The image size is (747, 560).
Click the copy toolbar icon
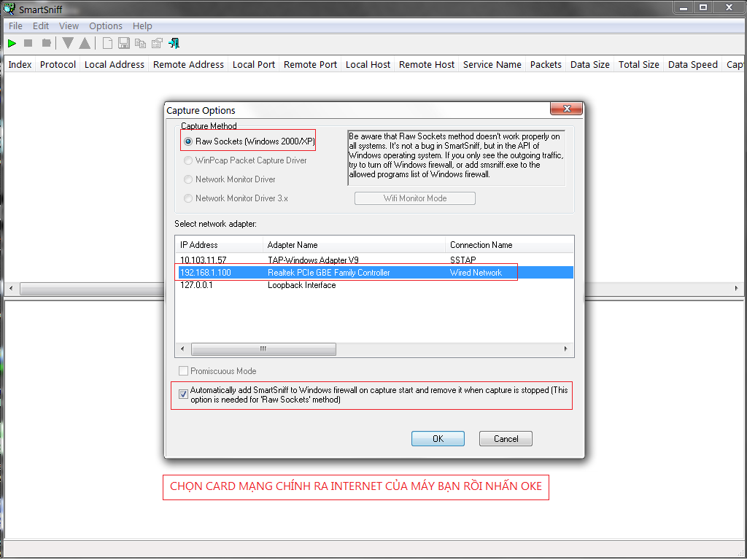(140, 44)
